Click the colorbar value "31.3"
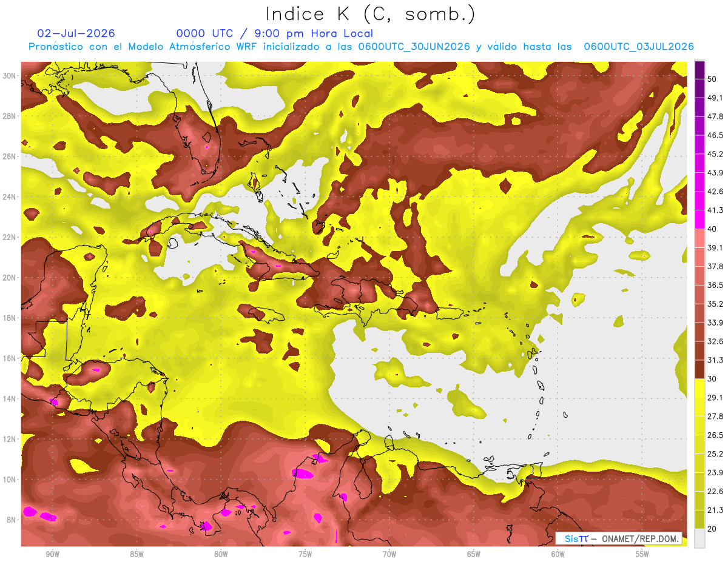Screen dimensions: 728x562 pyautogui.click(x=715, y=360)
